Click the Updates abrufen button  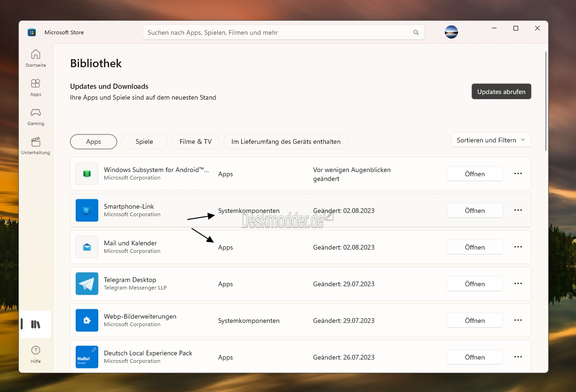(501, 92)
